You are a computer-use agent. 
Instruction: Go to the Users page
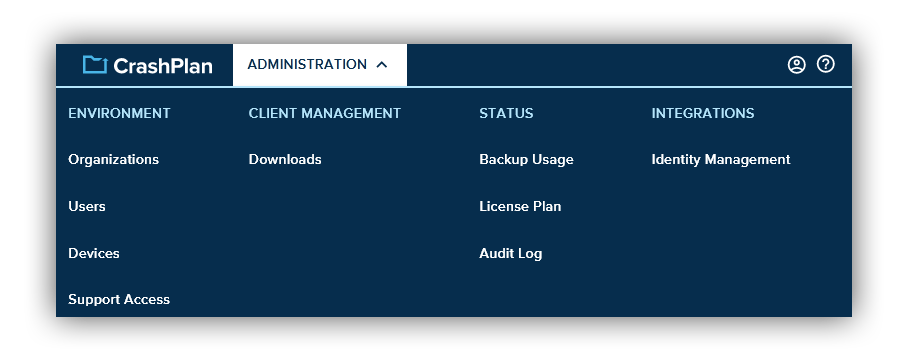click(86, 206)
